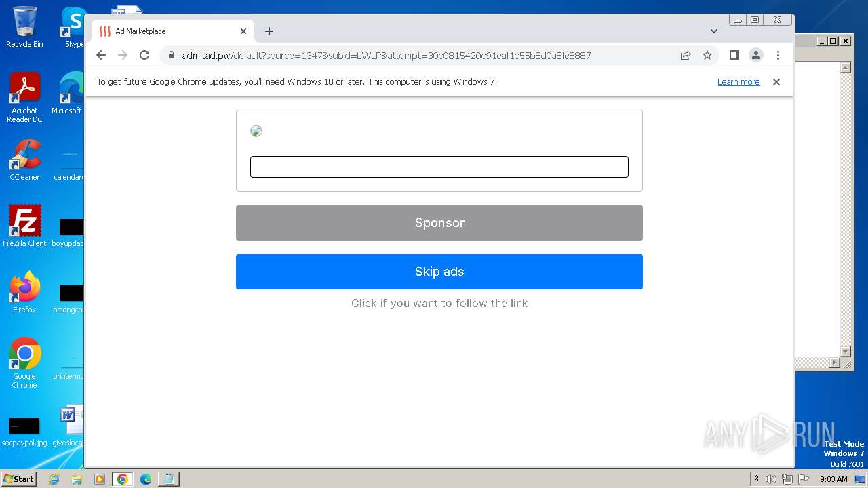This screenshot has height=488, width=868.
Task: Minimize the Chrome window
Action: click(738, 20)
